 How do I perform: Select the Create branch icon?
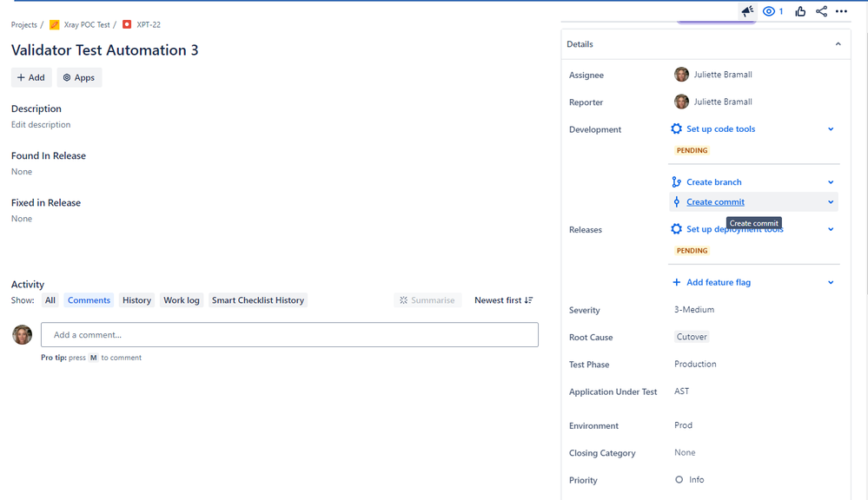676,181
